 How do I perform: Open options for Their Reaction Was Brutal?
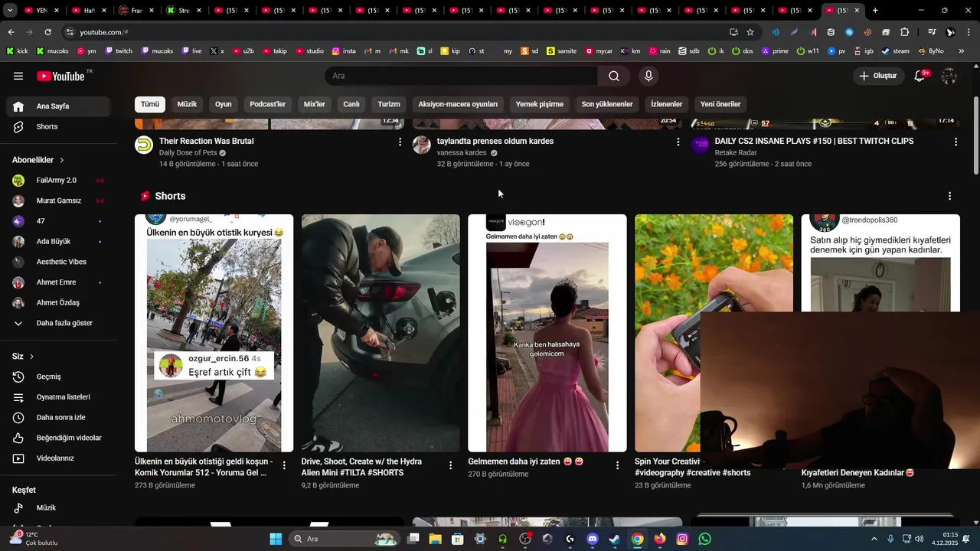click(x=400, y=142)
